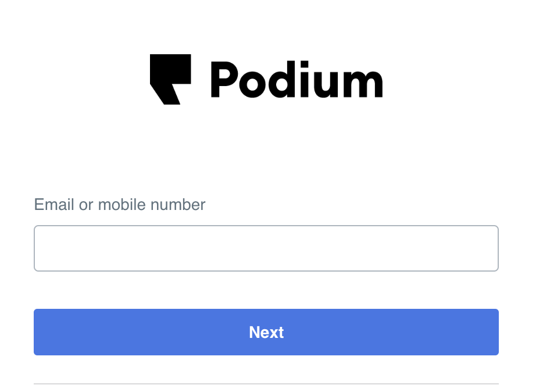Click the word "Next" on the button
Screen dimensions: 543x392
[x=266, y=333]
